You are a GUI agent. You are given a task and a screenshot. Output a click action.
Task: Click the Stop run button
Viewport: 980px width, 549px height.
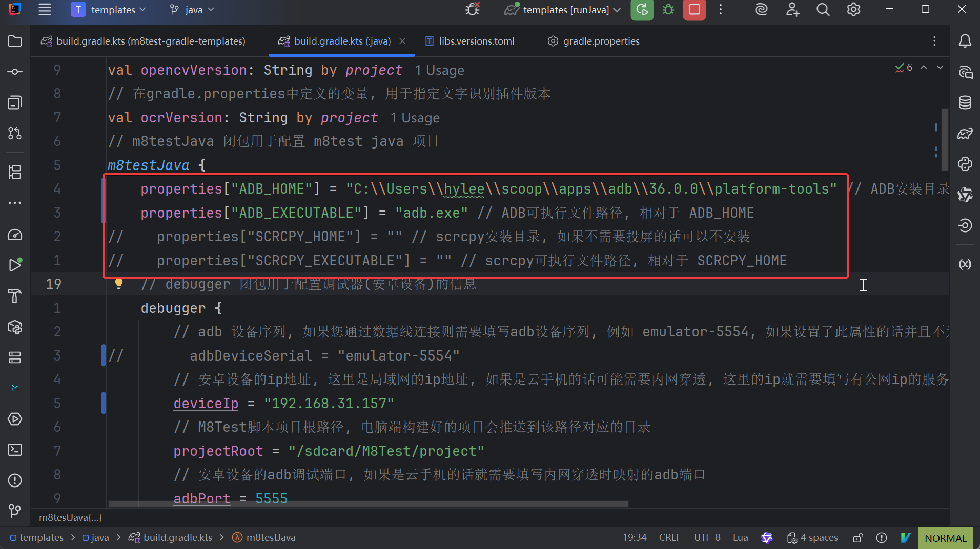[694, 10]
